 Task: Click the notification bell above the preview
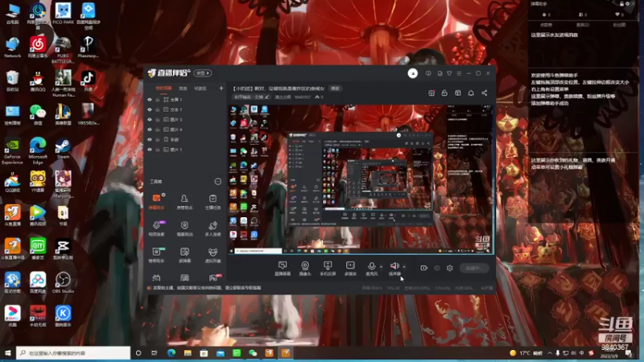click(x=471, y=93)
